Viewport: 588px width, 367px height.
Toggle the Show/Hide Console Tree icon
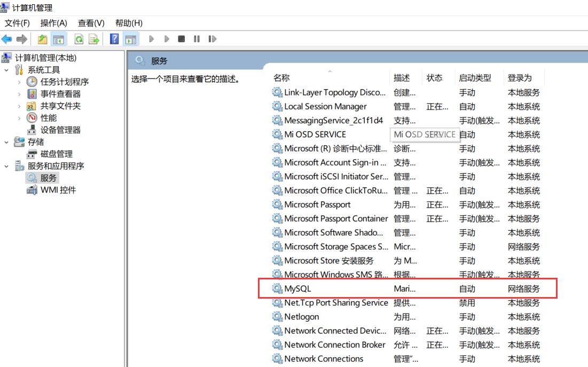tap(59, 38)
